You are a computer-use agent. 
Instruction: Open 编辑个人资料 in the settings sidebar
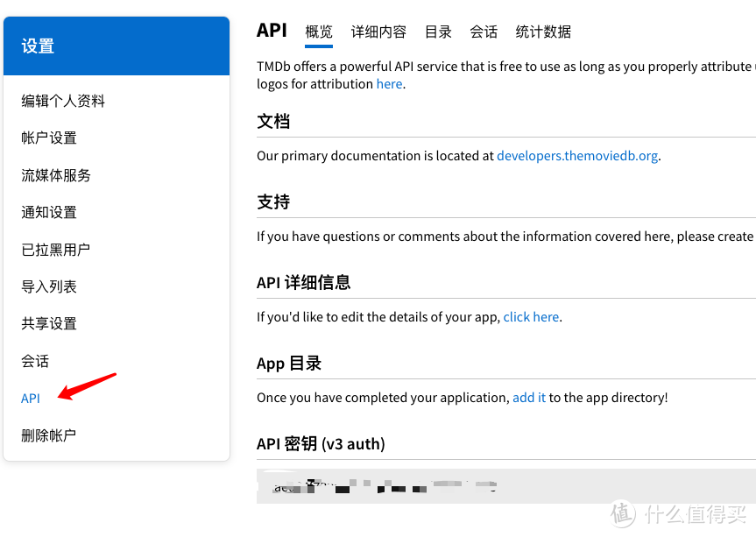[x=63, y=101]
